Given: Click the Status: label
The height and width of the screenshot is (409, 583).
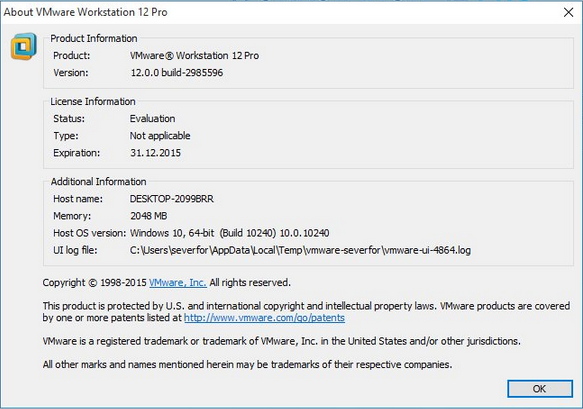Looking at the screenshot, I should pyautogui.click(x=69, y=119).
